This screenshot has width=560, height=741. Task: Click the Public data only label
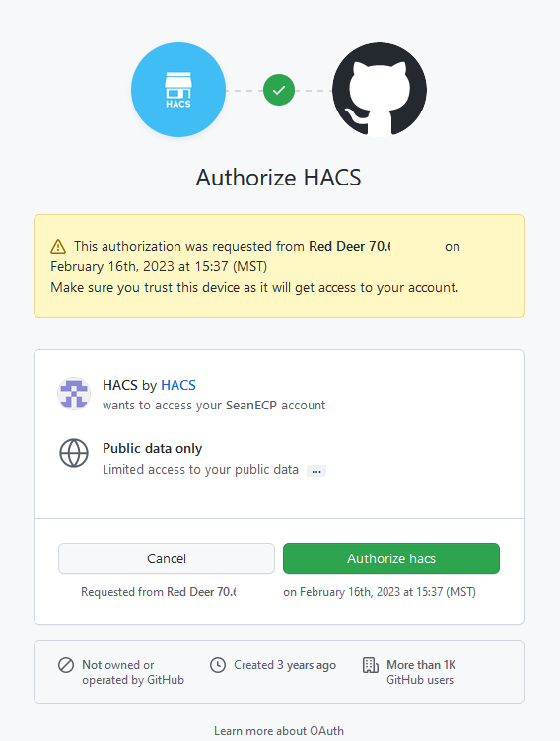point(153,449)
